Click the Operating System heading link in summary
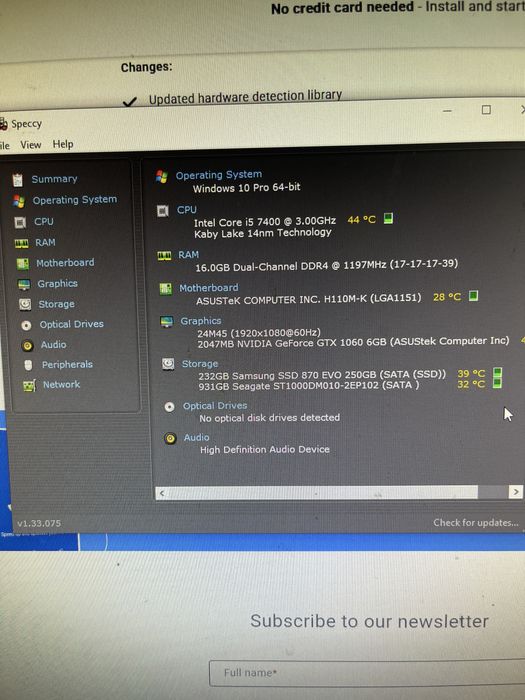This screenshot has width=525, height=700. click(219, 175)
